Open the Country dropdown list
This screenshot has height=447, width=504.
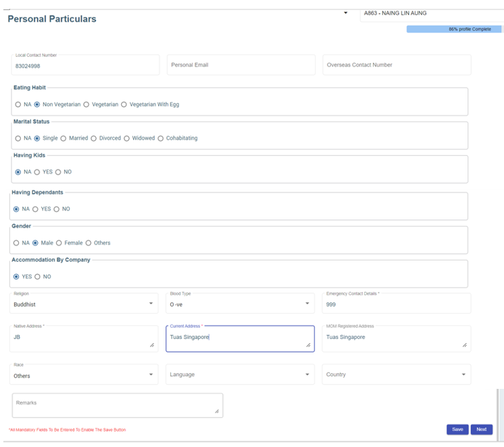coord(396,375)
